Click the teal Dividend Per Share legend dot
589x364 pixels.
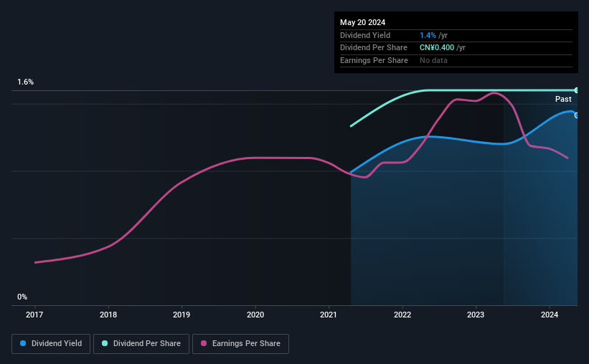pos(105,343)
